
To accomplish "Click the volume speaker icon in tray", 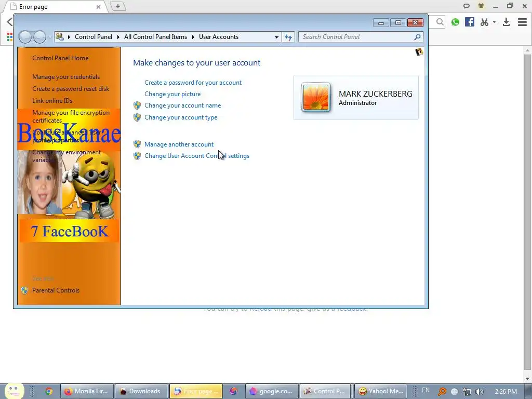I will point(480,392).
